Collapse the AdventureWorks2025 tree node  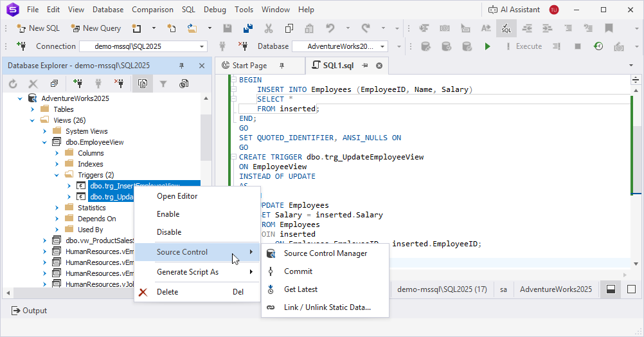[20, 98]
